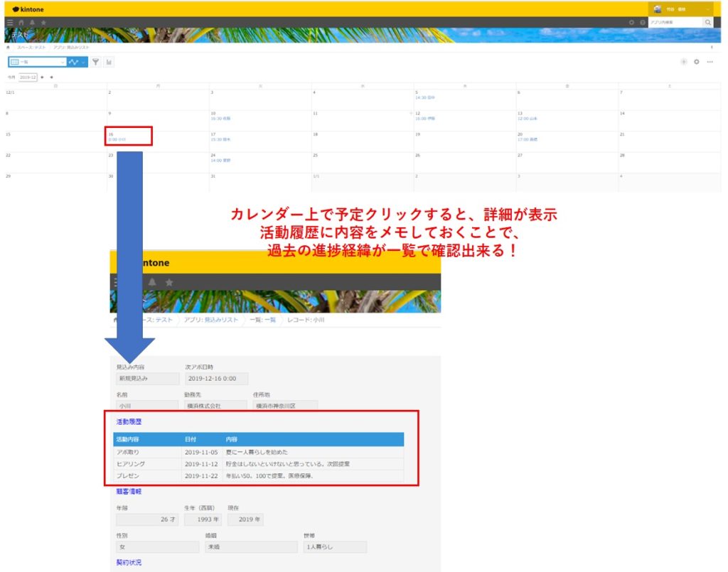The height and width of the screenshot is (572, 728).
Task: Open the kintone app launcher hamburger menu
Action: (10, 22)
